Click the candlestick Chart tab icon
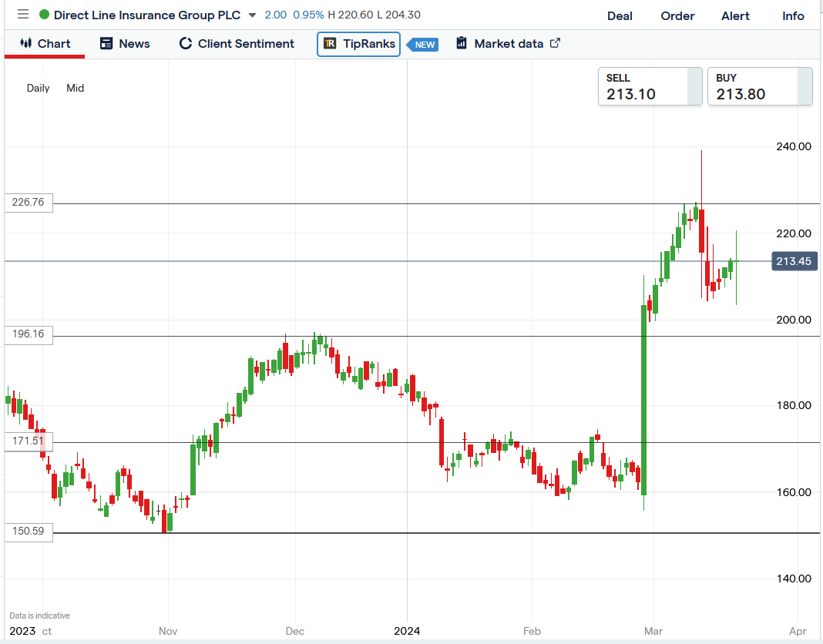Screen dimensions: 823x644 tap(25, 43)
